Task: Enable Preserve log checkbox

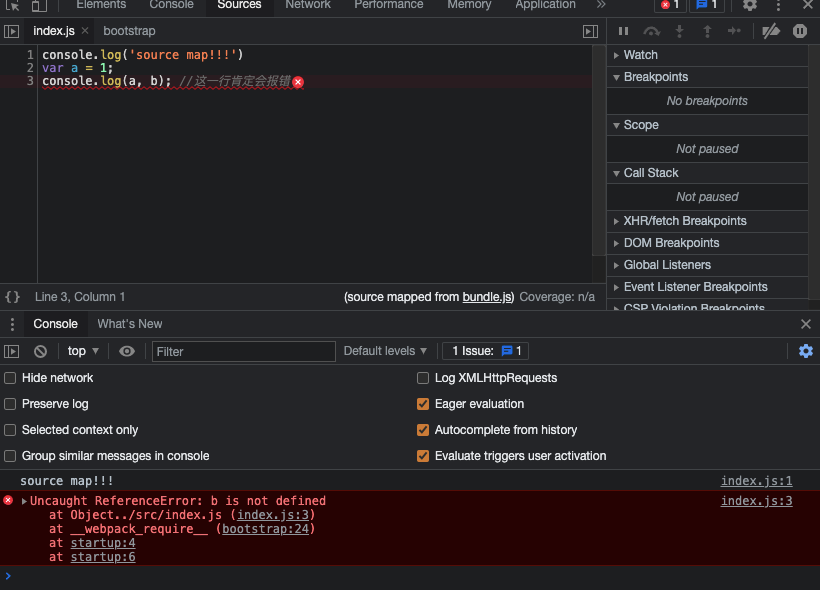Action: pyautogui.click(x=10, y=404)
